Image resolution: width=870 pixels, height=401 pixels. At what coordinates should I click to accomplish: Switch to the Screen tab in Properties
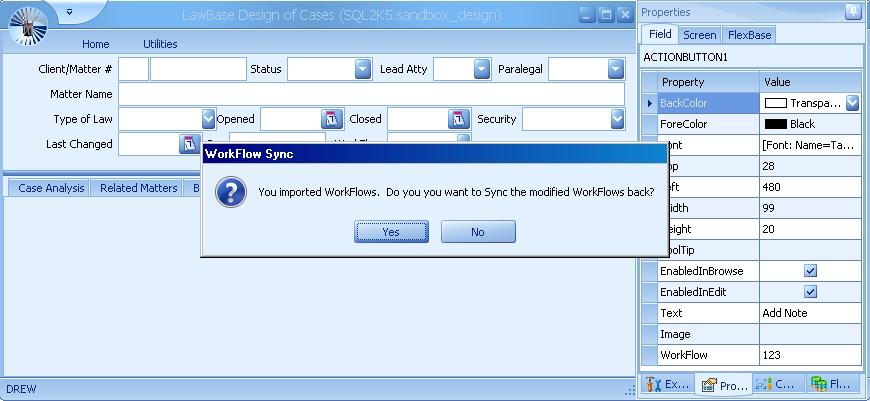699,35
